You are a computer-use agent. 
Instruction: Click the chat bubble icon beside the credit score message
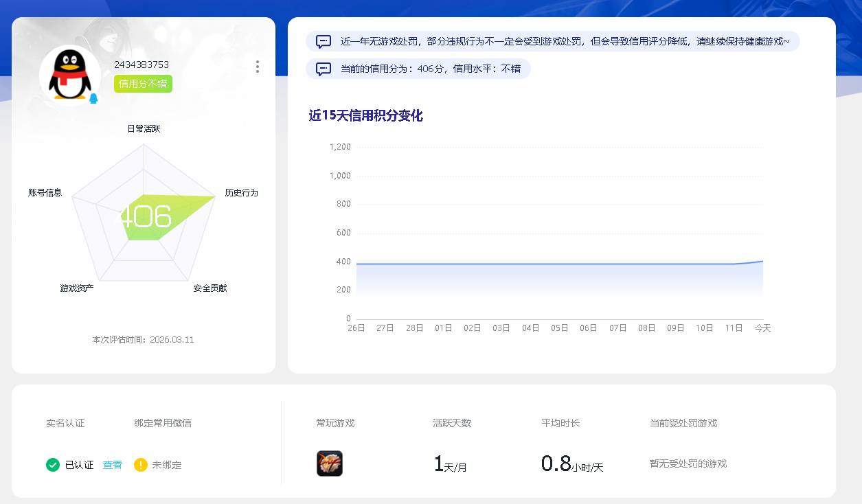pos(322,69)
